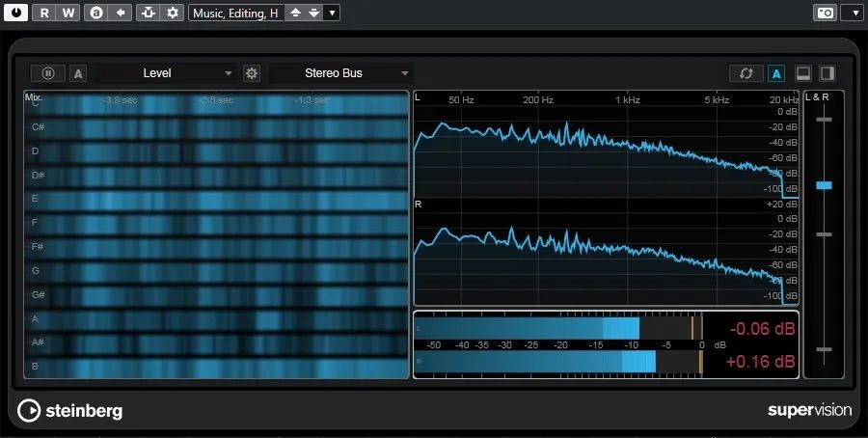Load the previous preset with the up arrow
868x438 pixels.
296,13
